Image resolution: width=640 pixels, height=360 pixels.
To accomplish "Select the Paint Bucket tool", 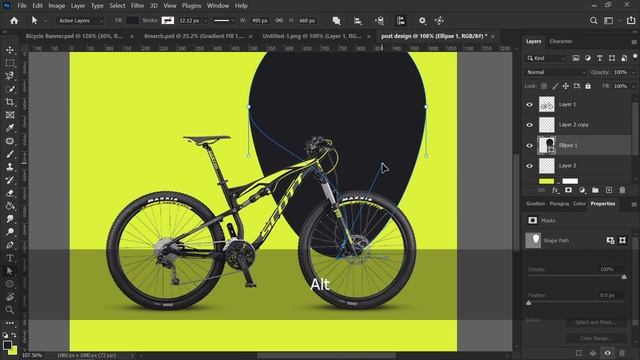I will pyautogui.click(x=10, y=206).
